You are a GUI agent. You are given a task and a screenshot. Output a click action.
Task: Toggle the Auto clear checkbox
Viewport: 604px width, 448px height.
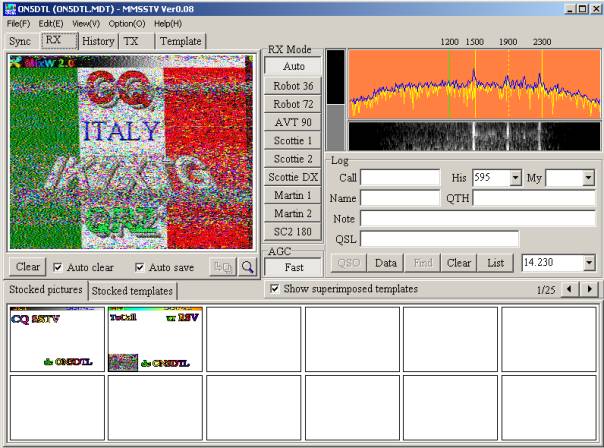57,267
